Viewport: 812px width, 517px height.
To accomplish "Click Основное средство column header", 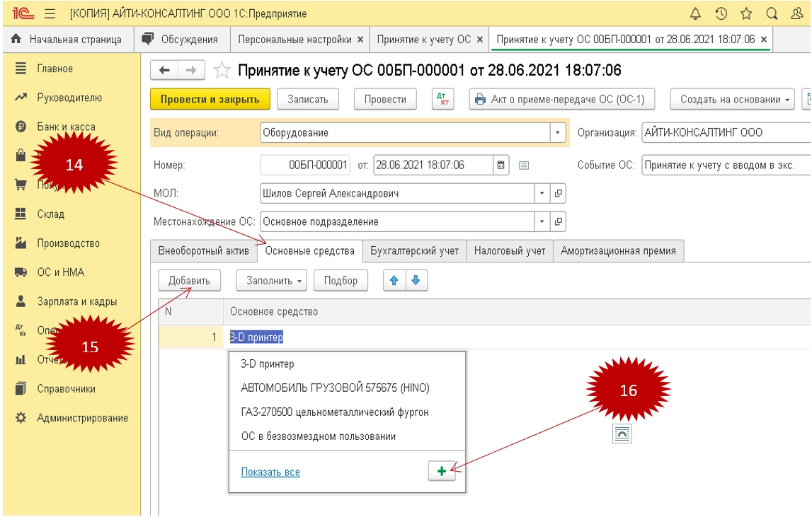I will click(x=518, y=312).
